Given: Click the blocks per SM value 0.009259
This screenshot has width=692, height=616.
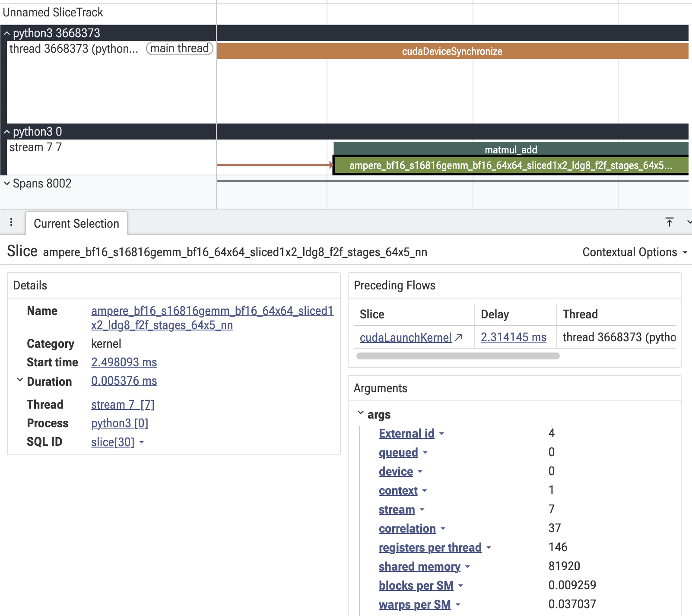Looking at the screenshot, I should [x=572, y=585].
